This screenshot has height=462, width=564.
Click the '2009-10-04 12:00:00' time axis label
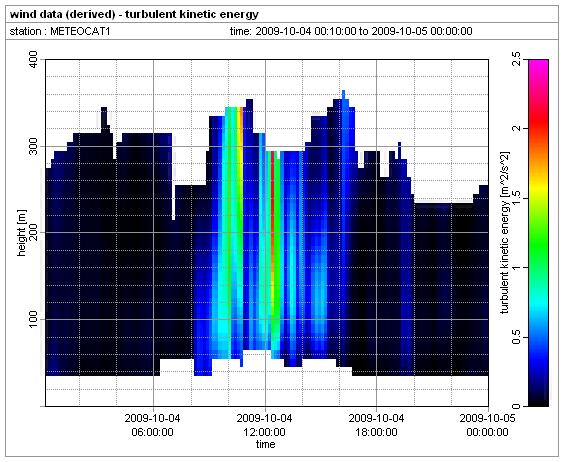(x=264, y=425)
